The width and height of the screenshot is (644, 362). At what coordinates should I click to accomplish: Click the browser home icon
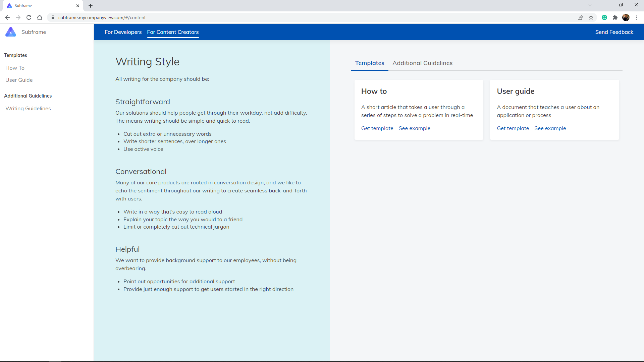pos(40,17)
